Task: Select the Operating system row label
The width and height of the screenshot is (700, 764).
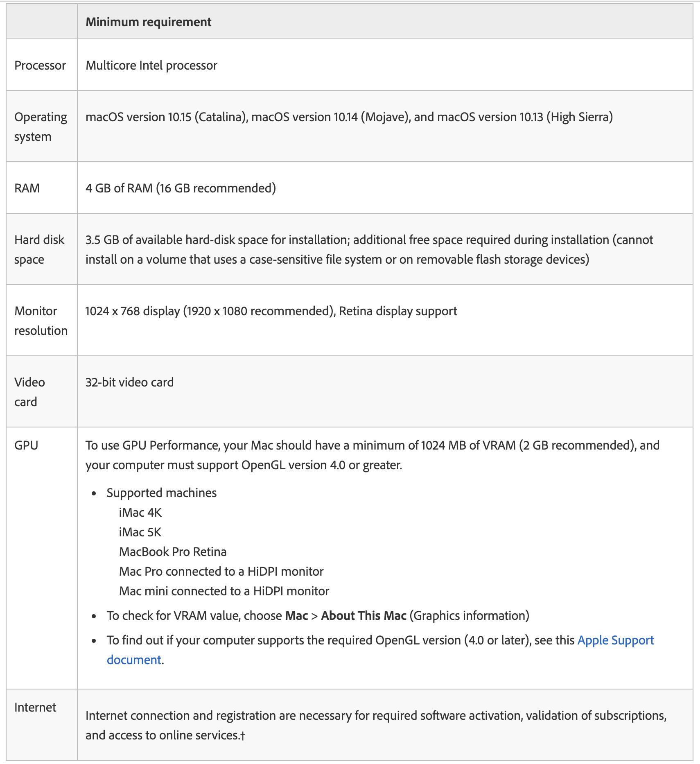Action: click(x=41, y=127)
